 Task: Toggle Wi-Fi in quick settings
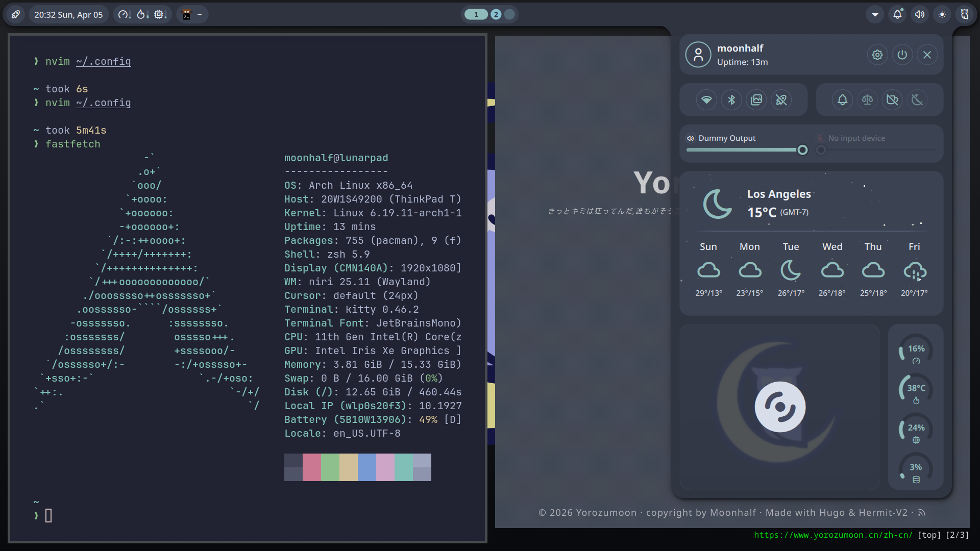coord(706,99)
